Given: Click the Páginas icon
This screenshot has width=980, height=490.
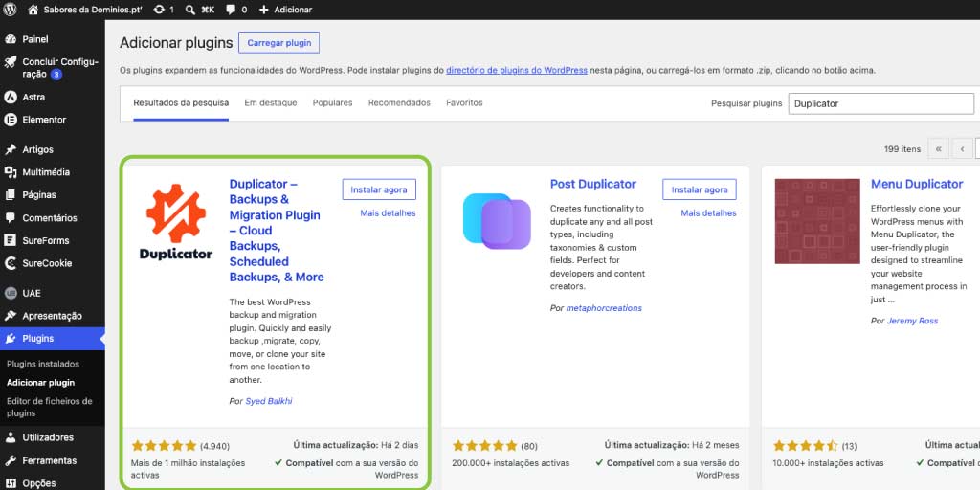Looking at the screenshot, I should (10, 195).
